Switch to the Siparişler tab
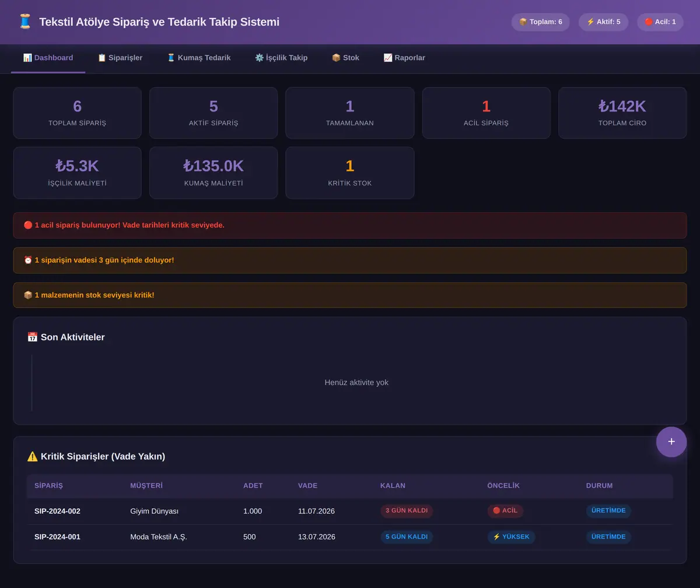 pos(120,58)
